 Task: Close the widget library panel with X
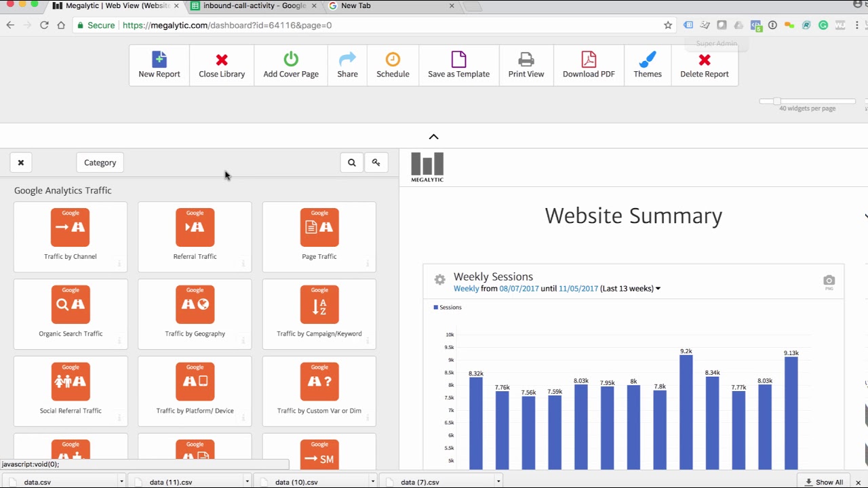pos(21,163)
